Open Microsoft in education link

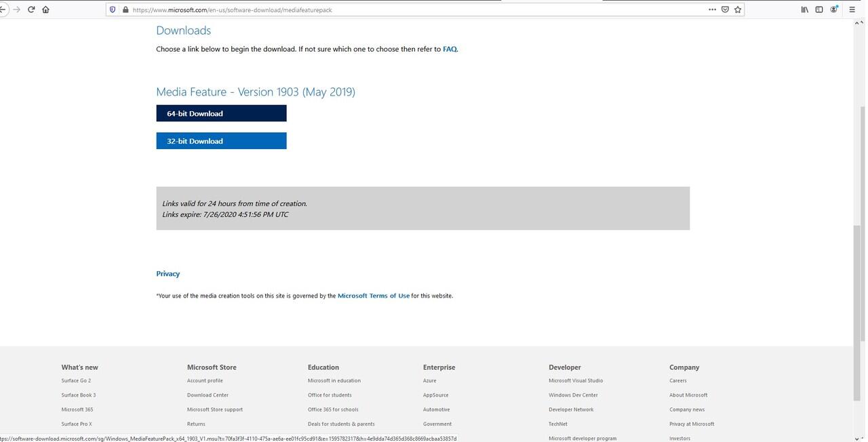coord(334,381)
